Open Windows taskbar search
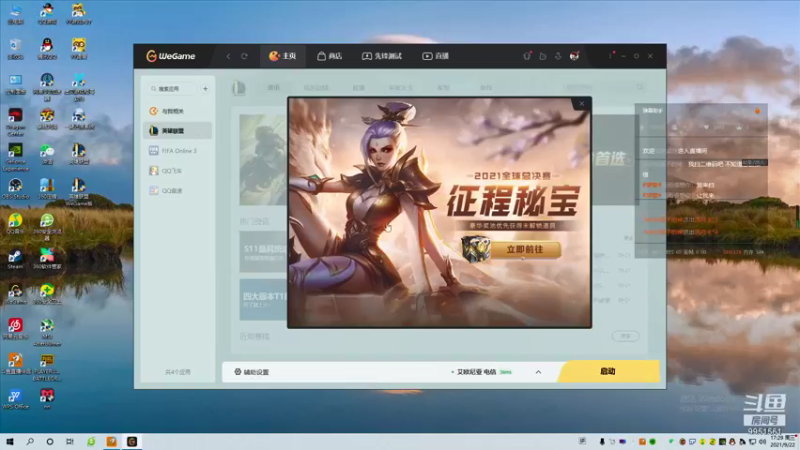 coord(30,441)
